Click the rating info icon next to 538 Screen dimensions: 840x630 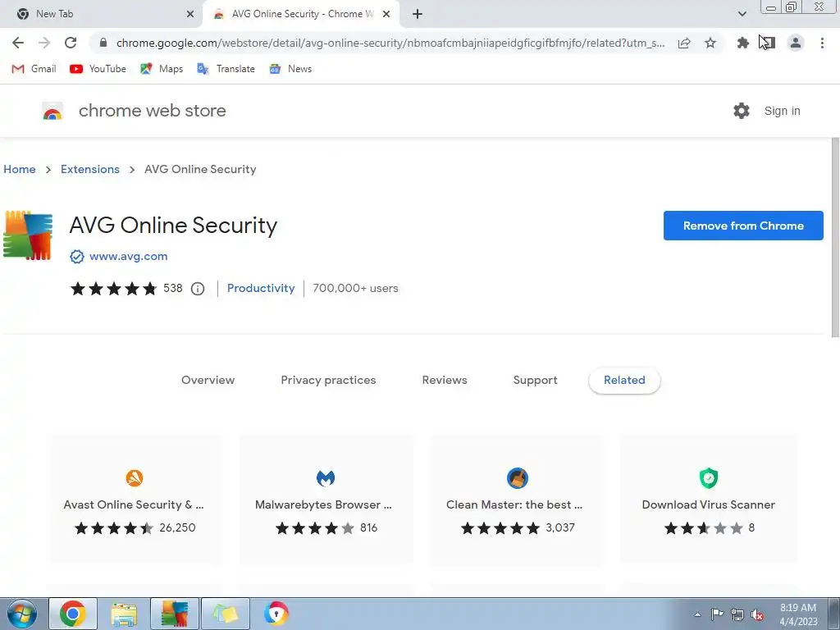point(198,289)
